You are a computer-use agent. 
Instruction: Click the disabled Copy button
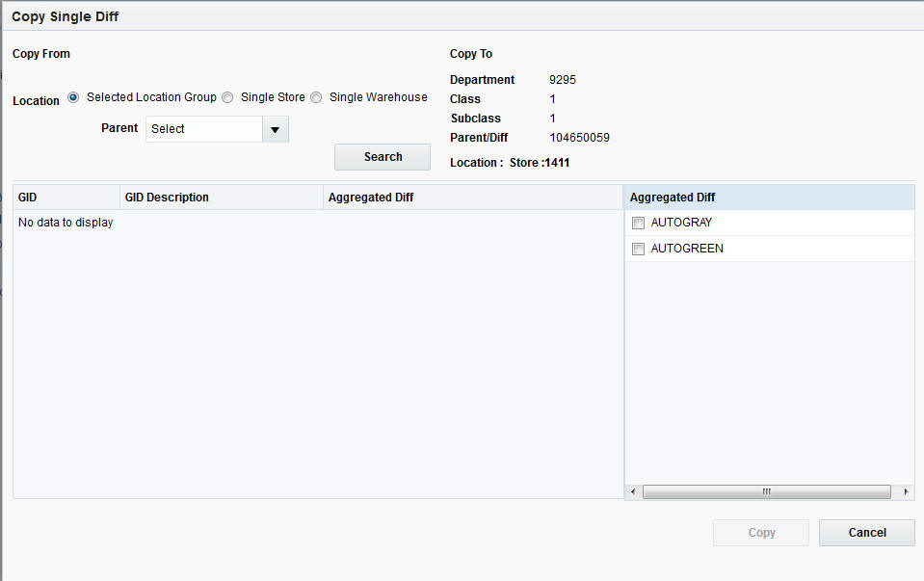click(x=760, y=532)
